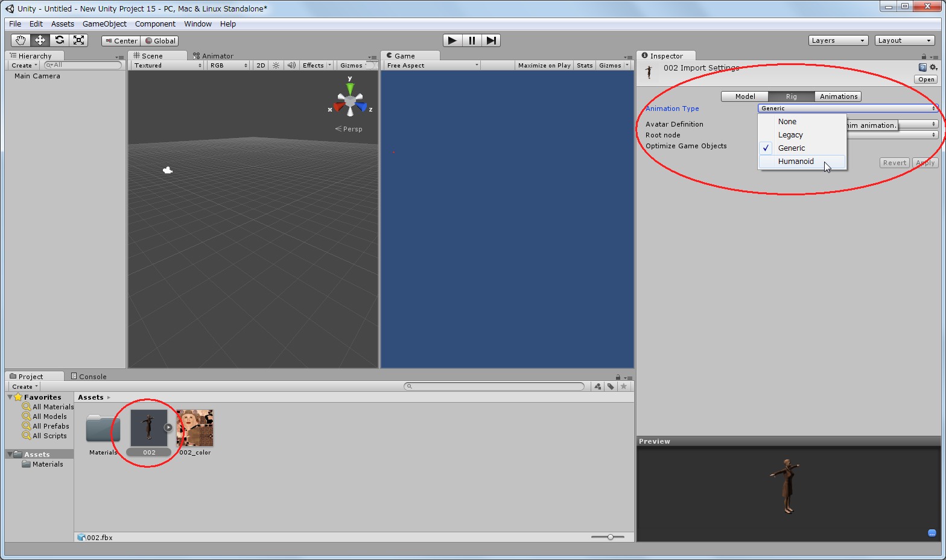Open RGB render mode dropdown
This screenshot has width=946, height=560.
click(x=229, y=65)
